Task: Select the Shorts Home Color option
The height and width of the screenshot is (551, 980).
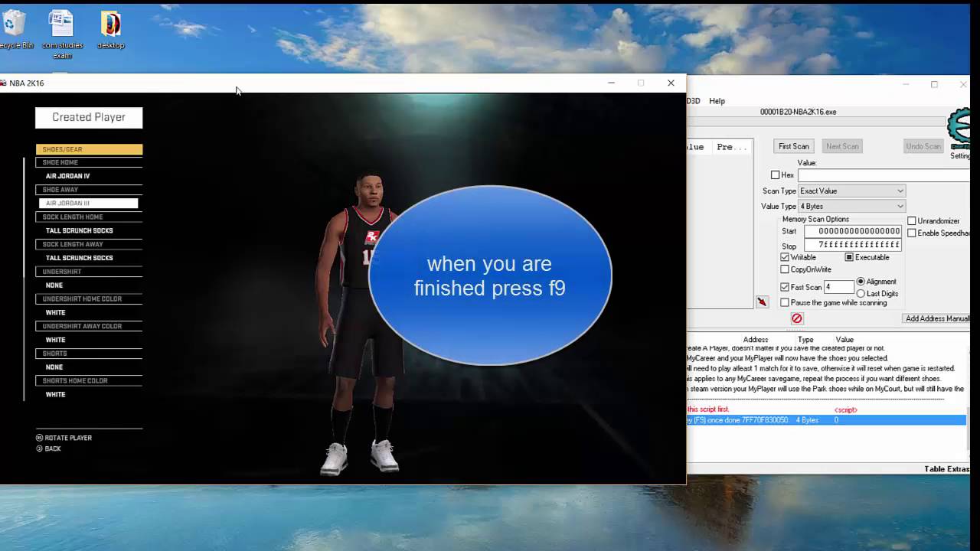Action: tap(89, 381)
